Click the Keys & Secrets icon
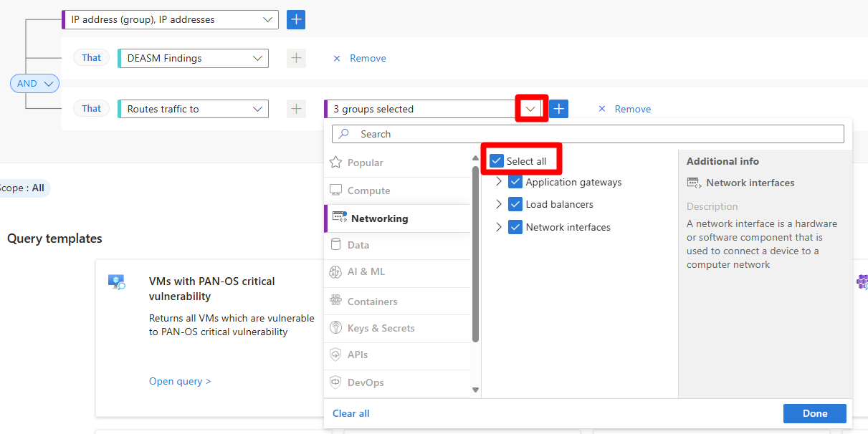868x434 pixels. click(x=335, y=328)
